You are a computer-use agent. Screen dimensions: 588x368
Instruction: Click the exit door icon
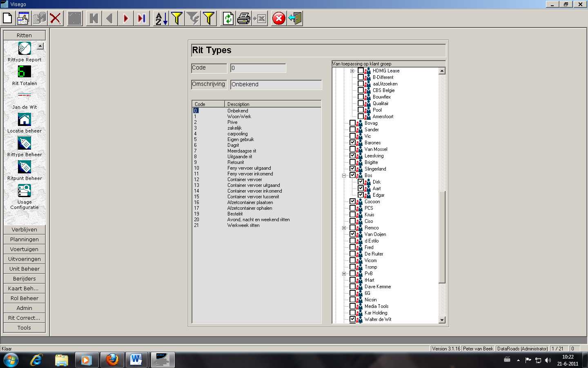(x=295, y=18)
